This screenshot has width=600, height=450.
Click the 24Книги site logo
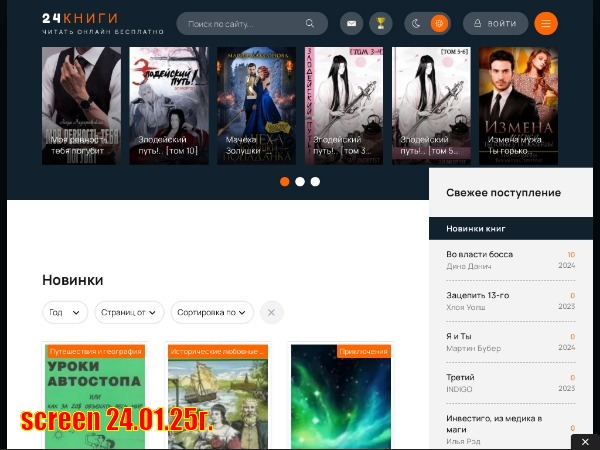pos(103,23)
